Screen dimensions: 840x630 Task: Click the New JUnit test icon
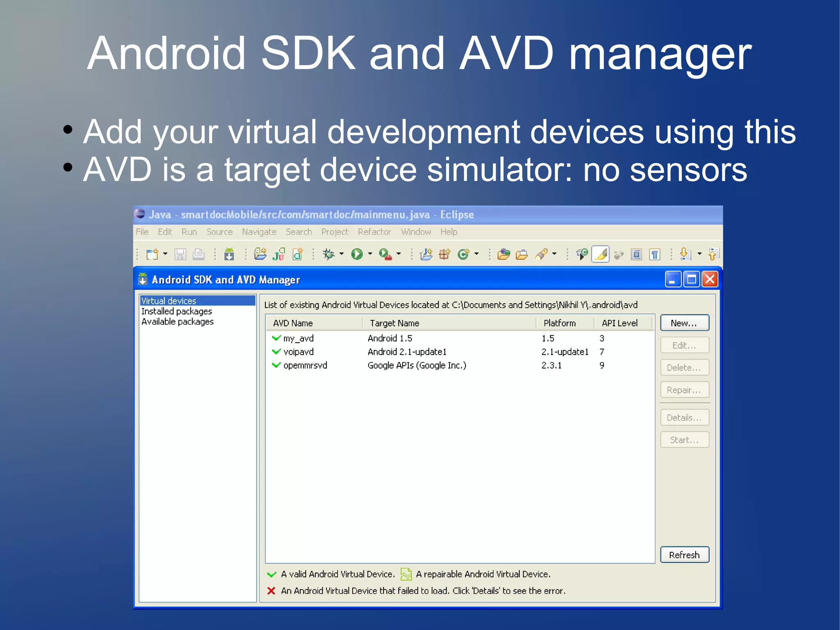point(279,254)
